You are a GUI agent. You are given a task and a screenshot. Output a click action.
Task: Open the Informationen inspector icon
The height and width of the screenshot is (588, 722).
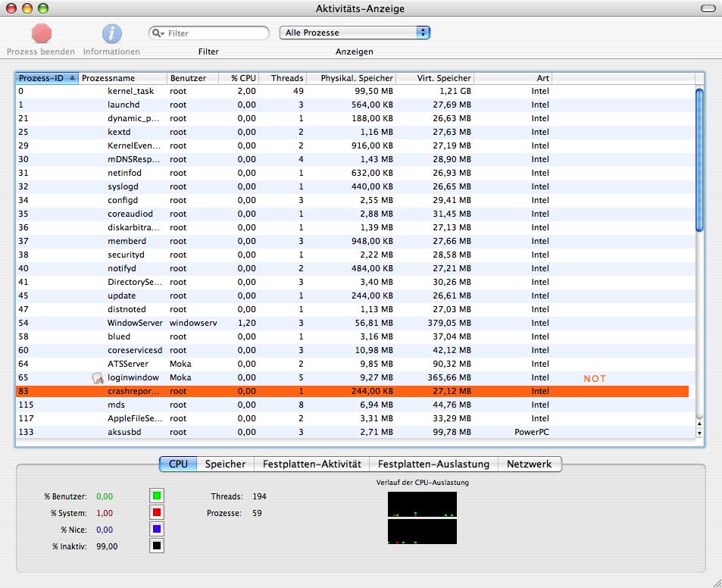(112, 33)
